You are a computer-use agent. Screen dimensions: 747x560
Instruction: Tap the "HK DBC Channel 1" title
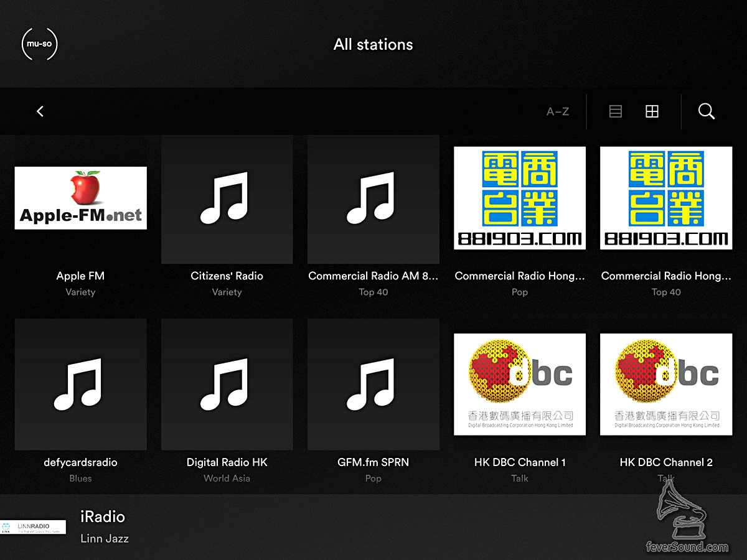tap(520, 462)
